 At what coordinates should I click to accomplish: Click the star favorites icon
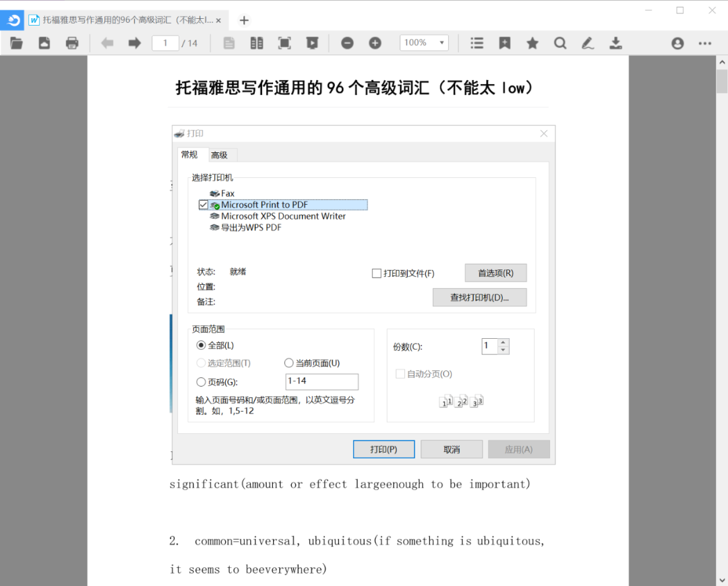(x=533, y=43)
